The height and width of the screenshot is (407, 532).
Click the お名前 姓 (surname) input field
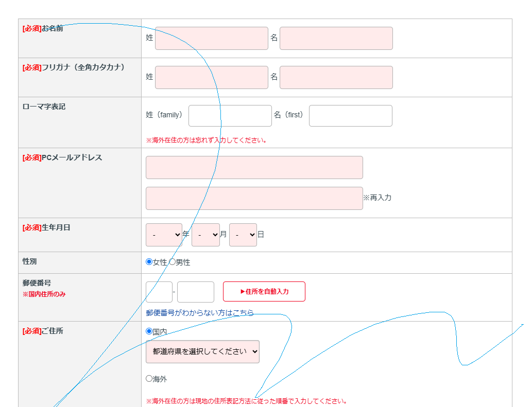click(211, 38)
